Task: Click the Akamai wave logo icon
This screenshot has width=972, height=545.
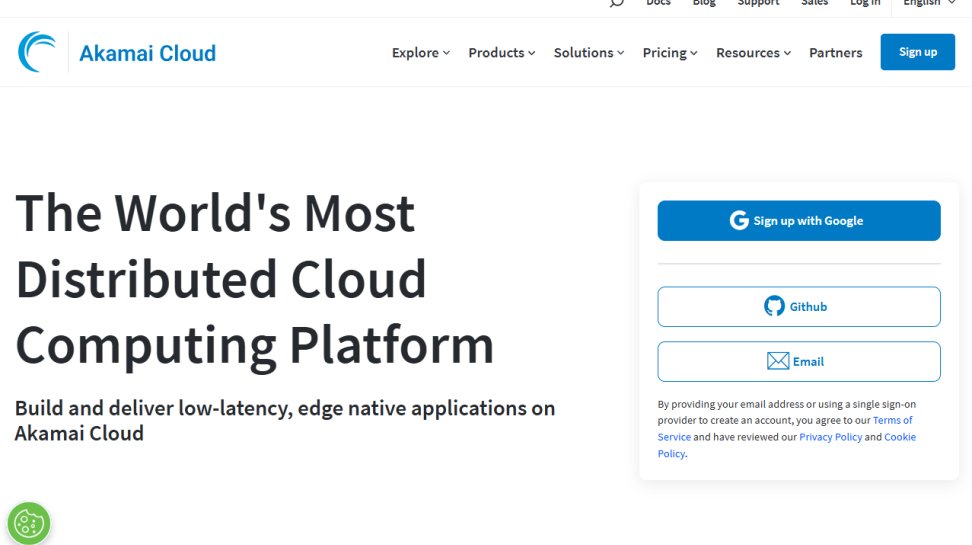Action: (37, 52)
